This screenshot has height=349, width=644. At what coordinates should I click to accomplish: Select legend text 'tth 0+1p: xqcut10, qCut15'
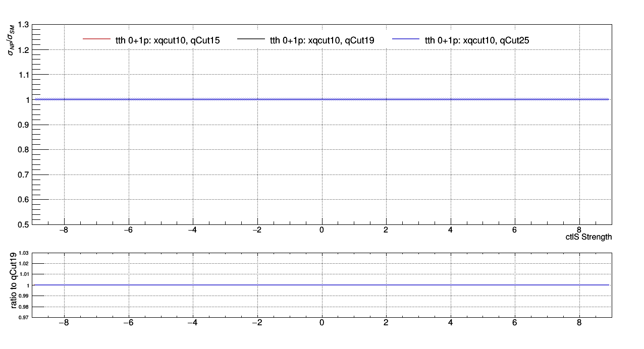click(x=168, y=41)
